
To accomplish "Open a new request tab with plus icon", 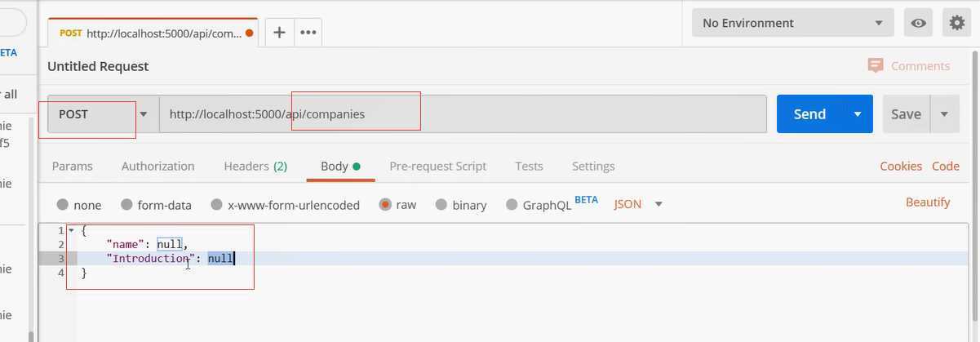I will [x=279, y=32].
